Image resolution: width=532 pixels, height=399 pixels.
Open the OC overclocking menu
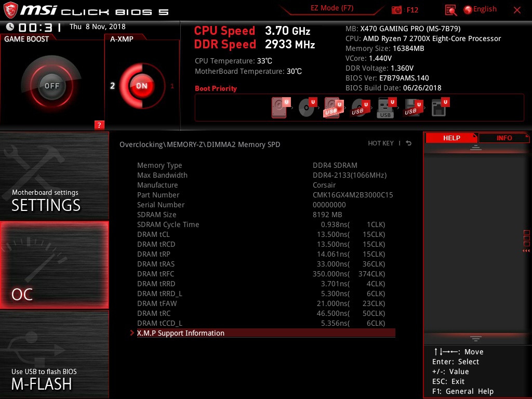pyautogui.click(x=54, y=265)
